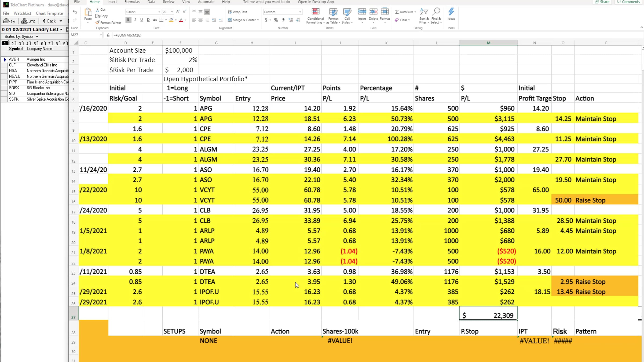Switch to the Insert ribbon tab

coord(112,2)
